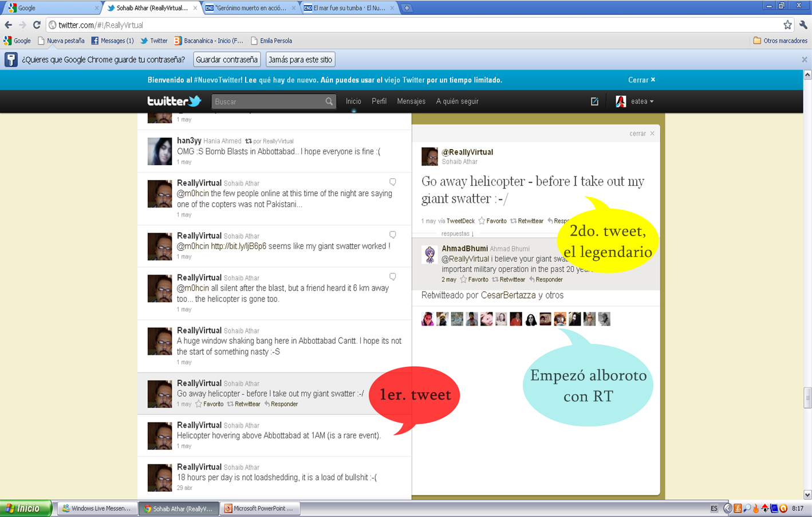Retweet the tweet in the detail pane
Image resolution: width=812 pixels, height=517 pixels.
(526, 221)
